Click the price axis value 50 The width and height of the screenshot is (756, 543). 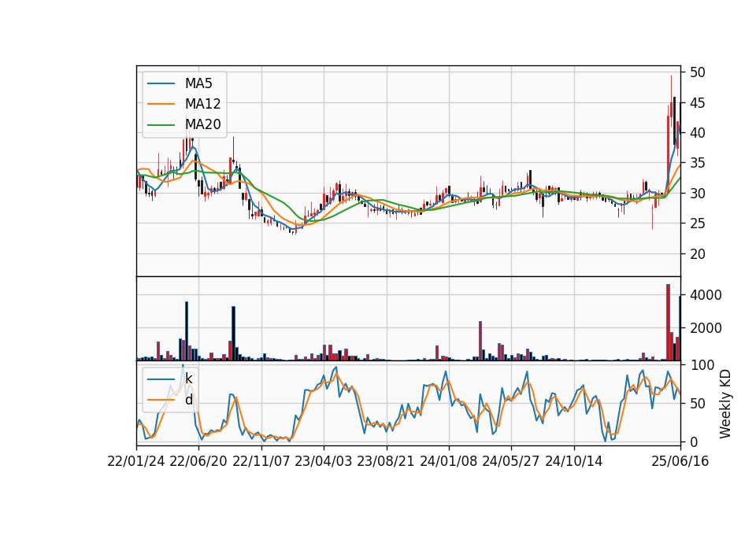click(x=697, y=72)
